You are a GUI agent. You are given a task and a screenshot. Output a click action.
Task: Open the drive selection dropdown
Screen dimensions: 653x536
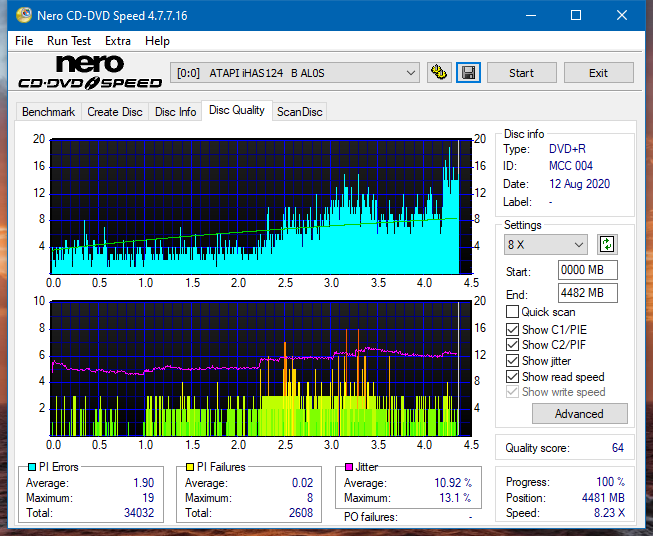295,73
